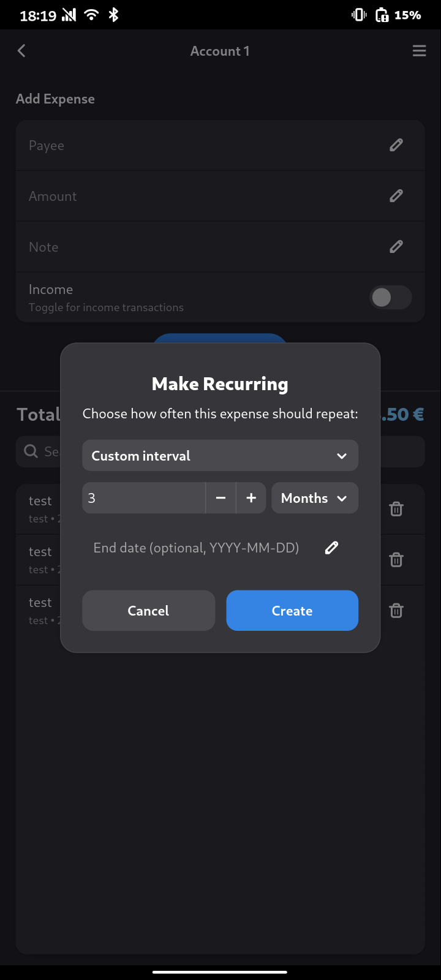This screenshot has width=441, height=980.
Task: Open the Custom interval dropdown
Action: pyautogui.click(x=220, y=456)
